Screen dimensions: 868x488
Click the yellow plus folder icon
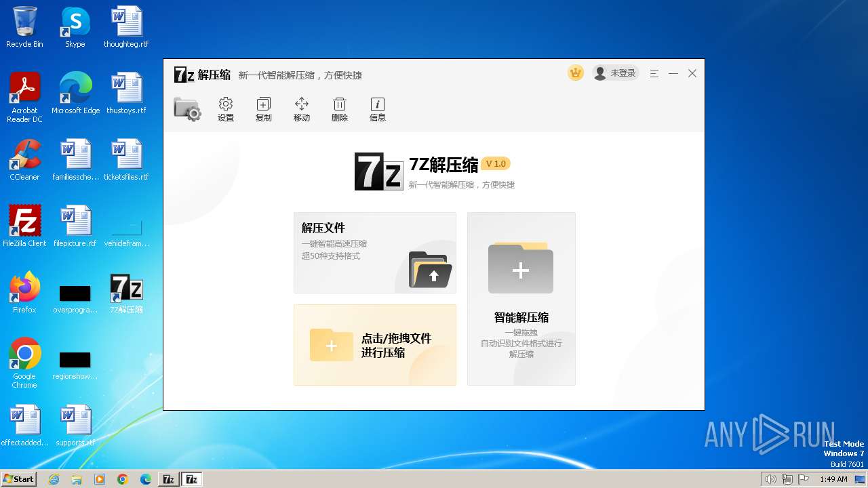pos(332,345)
